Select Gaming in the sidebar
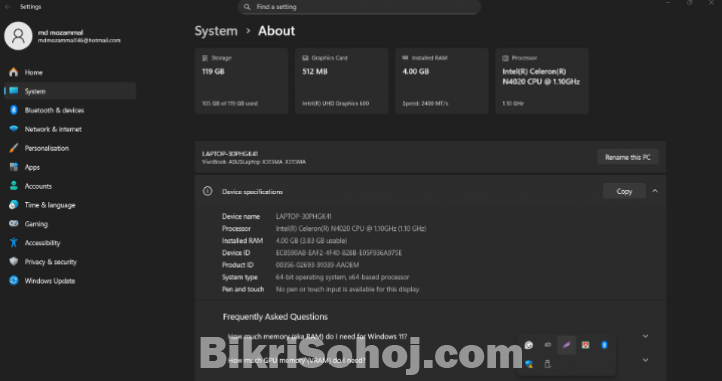Image resolution: width=722 pixels, height=381 pixels. pyautogui.click(x=70, y=223)
